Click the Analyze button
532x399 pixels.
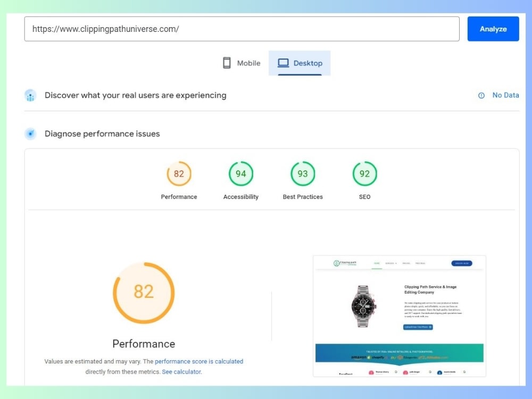click(493, 29)
